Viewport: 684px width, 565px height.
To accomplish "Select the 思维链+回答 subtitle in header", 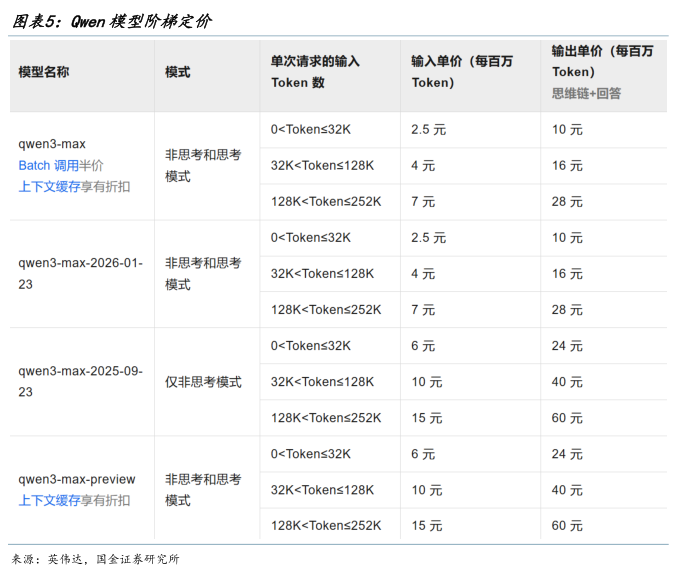I will (x=586, y=93).
